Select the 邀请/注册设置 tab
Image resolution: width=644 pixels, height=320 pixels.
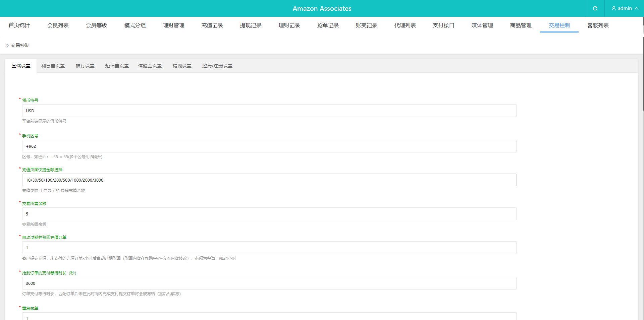click(217, 66)
